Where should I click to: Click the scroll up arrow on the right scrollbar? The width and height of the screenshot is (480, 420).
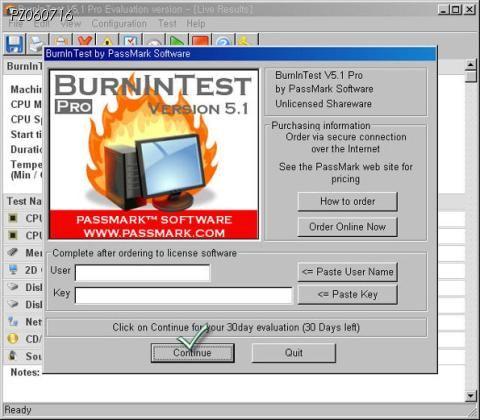(471, 64)
